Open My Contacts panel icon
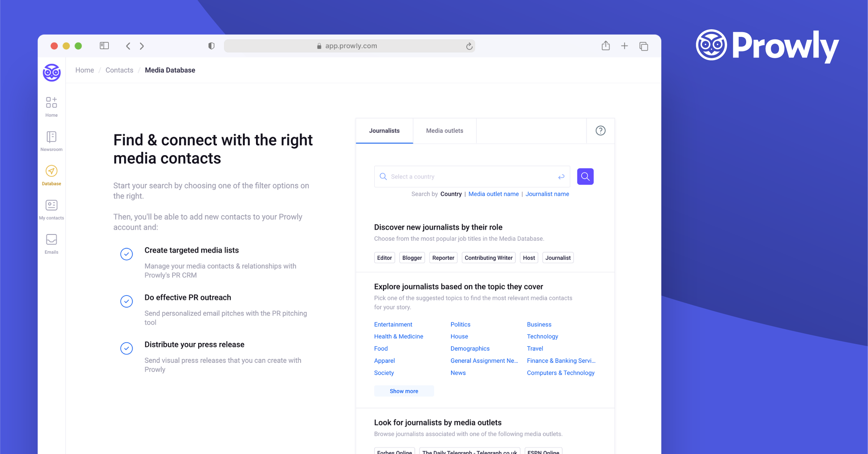The height and width of the screenshot is (454, 868). pos(51,205)
